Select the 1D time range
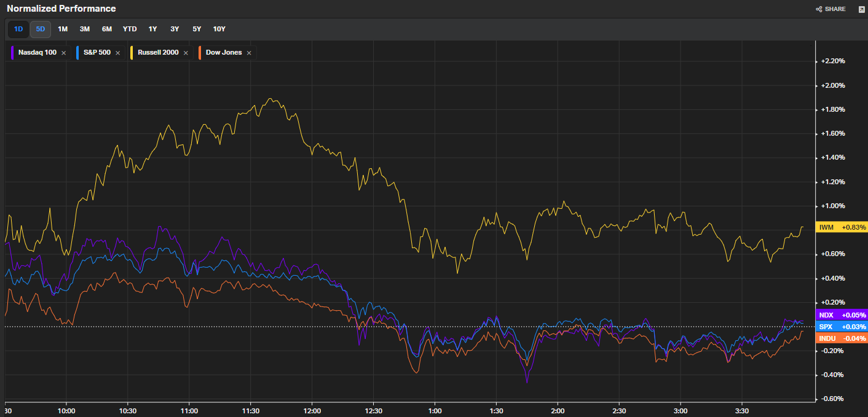The image size is (868, 417). click(18, 29)
